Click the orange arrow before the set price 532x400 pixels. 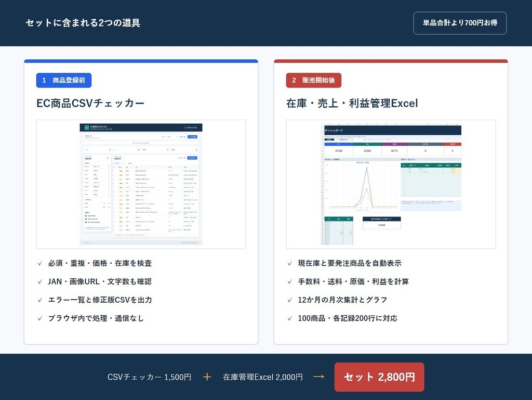pyautogui.click(x=318, y=377)
